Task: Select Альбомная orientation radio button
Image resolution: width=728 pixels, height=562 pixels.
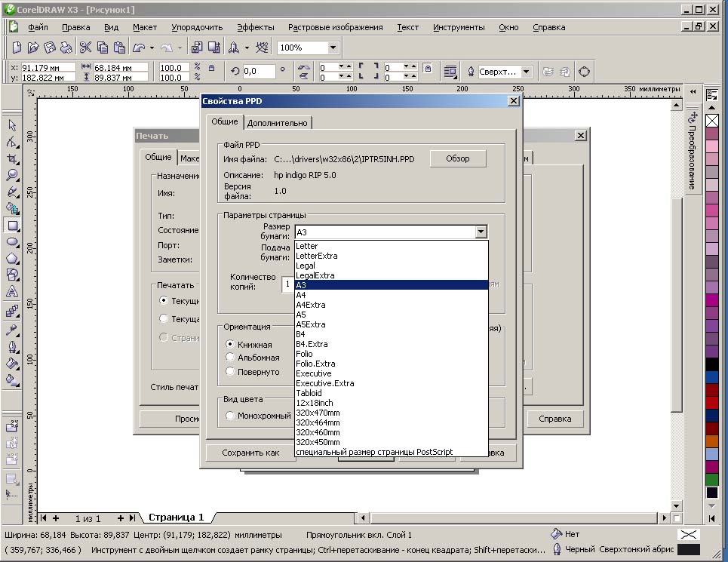Action: click(x=230, y=358)
